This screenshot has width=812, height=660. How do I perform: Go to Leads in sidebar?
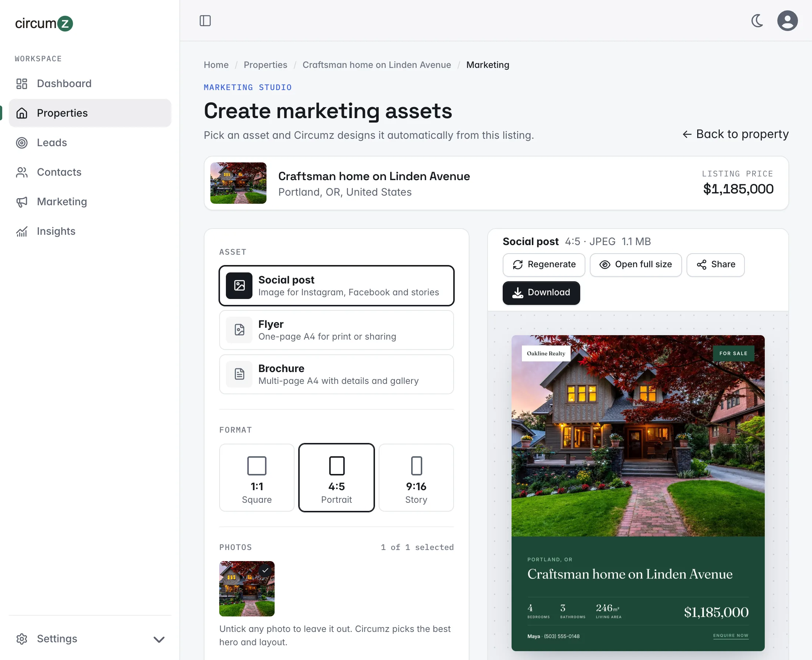[x=90, y=142]
